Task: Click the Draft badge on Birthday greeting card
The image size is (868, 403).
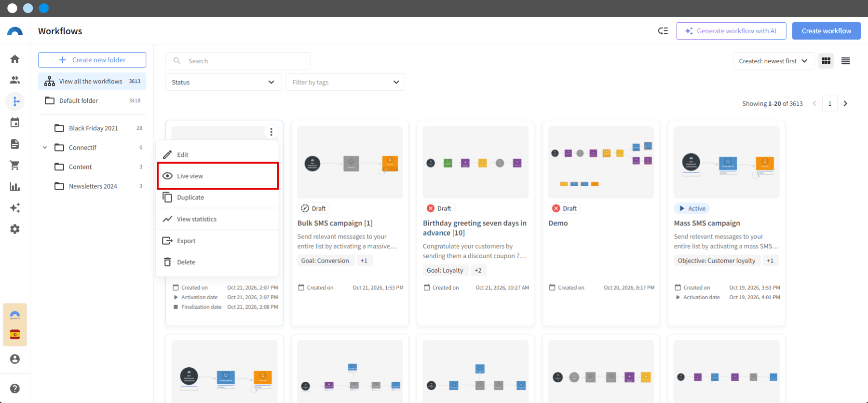Action: [439, 208]
